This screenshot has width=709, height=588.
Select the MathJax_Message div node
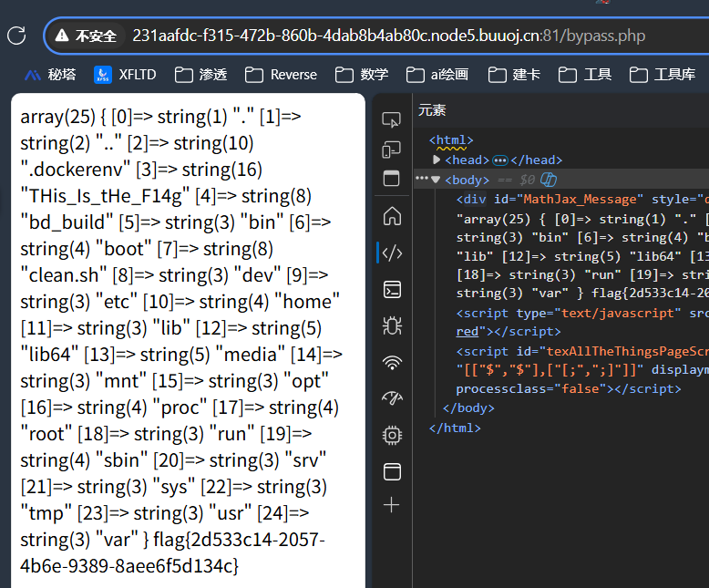tap(582, 200)
